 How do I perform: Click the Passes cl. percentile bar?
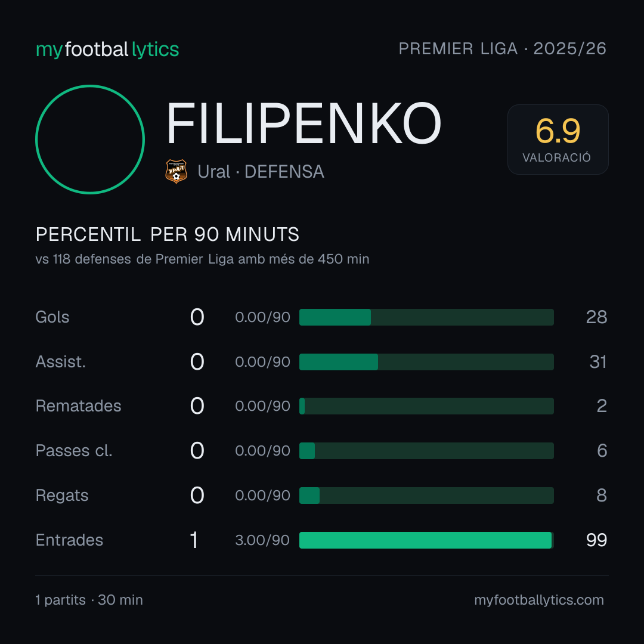(426, 451)
